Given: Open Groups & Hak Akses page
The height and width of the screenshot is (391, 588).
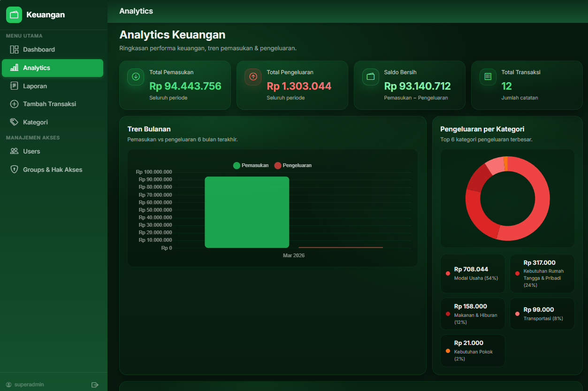Looking at the screenshot, I should [53, 170].
